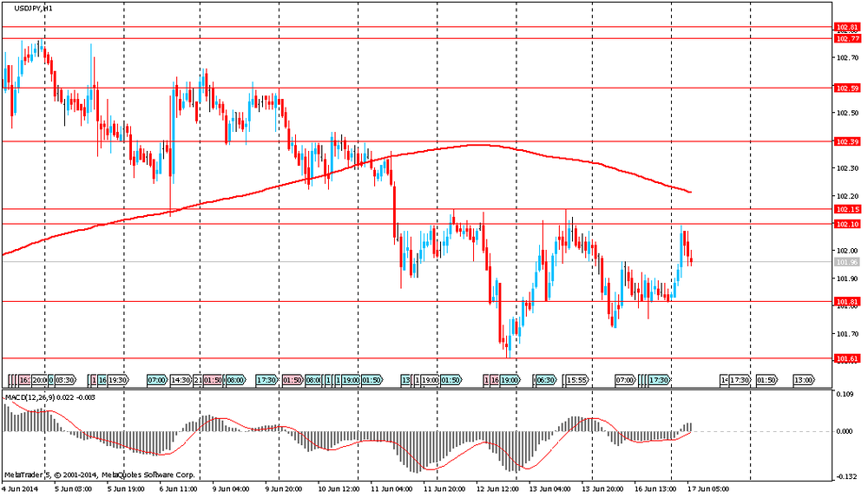Open the 03:30 calendar event marker

65,380
